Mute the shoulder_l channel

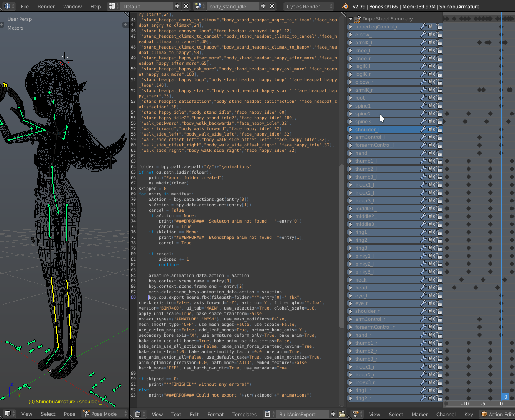[x=431, y=130]
